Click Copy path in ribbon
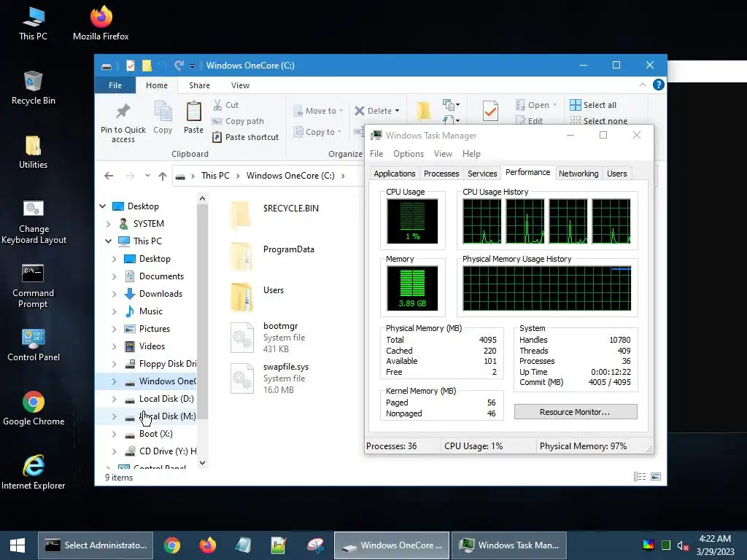The image size is (747, 560). 238,121
